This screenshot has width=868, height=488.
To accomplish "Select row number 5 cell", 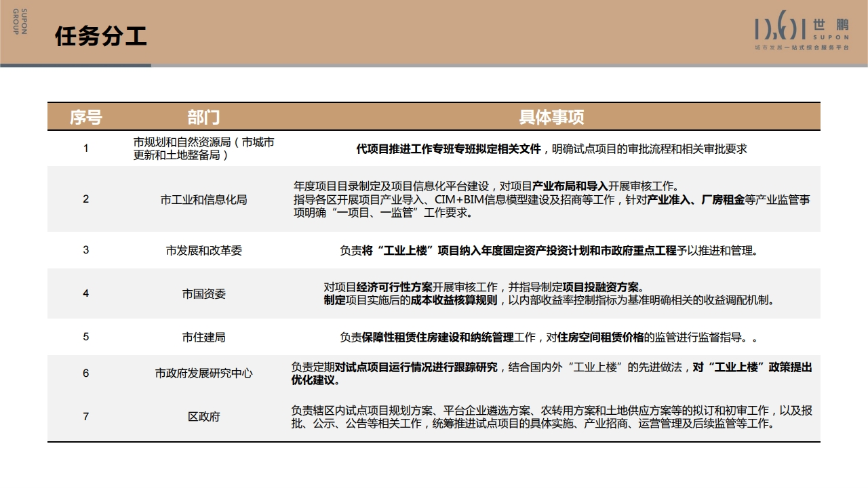I will [x=86, y=337].
